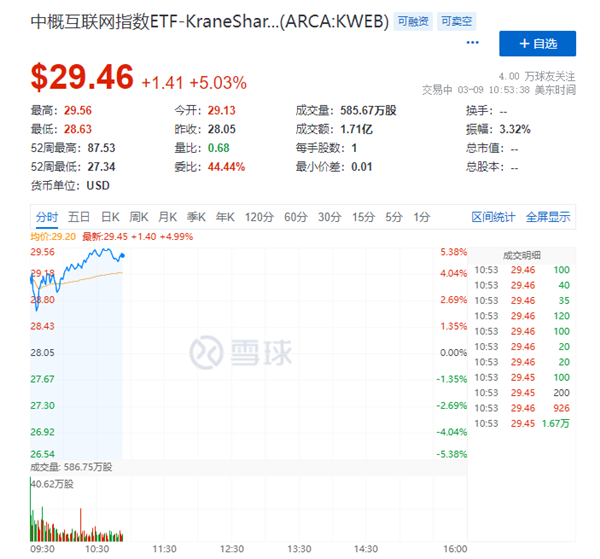The width and height of the screenshot is (600, 559).
Task: Click the 振幅 value 3.32%
Action: (x=515, y=129)
